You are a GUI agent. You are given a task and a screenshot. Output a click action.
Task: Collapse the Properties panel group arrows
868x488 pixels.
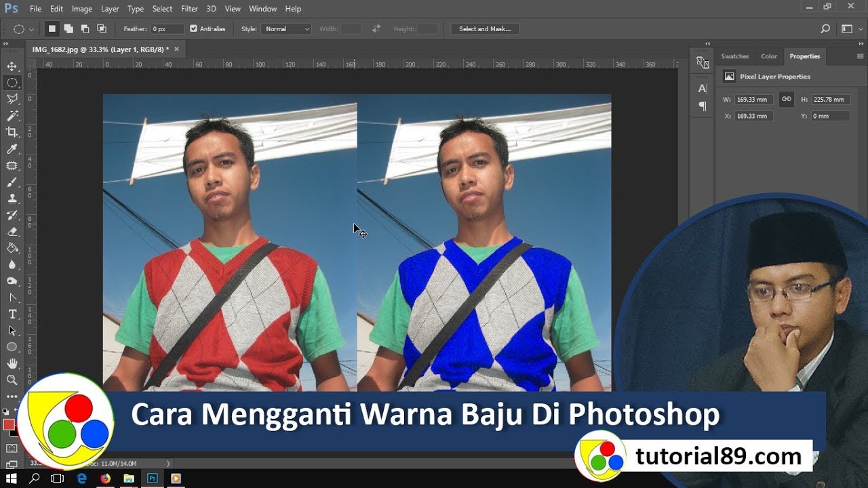(861, 44)
